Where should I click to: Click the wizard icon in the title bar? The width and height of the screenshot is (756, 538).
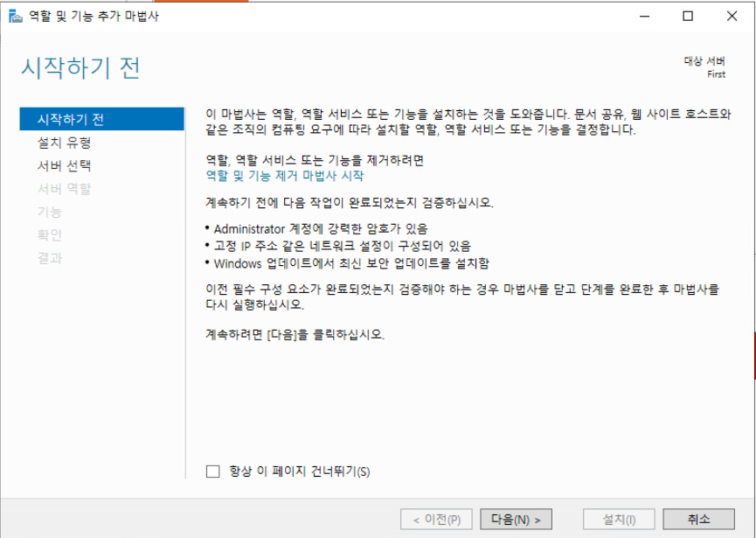[16, 17]
